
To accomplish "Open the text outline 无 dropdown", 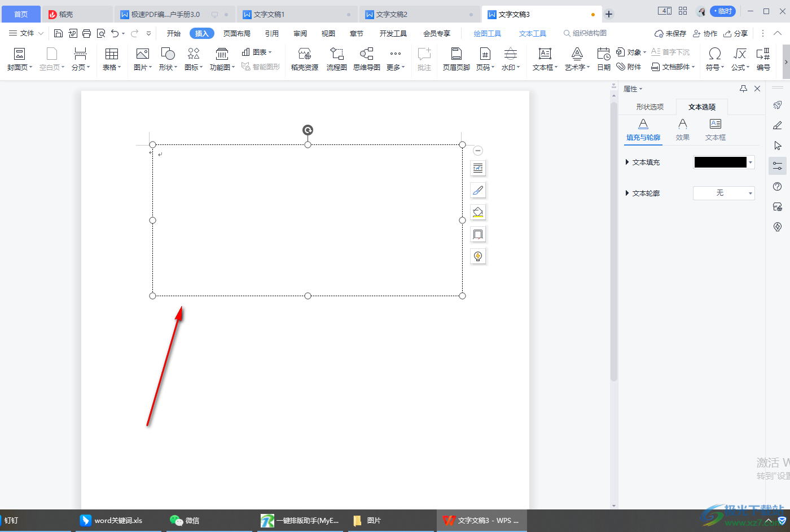I will (724, 193).
